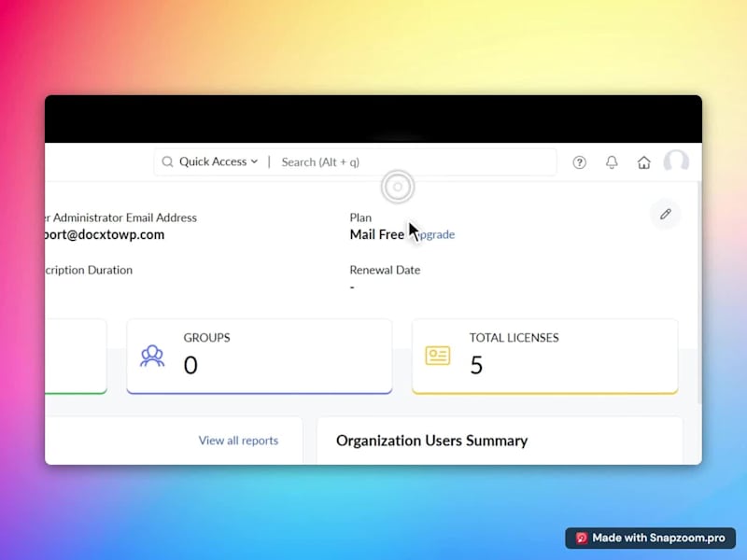747x560 pixels.
Task: Click the licenses count value 5
Action: (x=476, y=365)
